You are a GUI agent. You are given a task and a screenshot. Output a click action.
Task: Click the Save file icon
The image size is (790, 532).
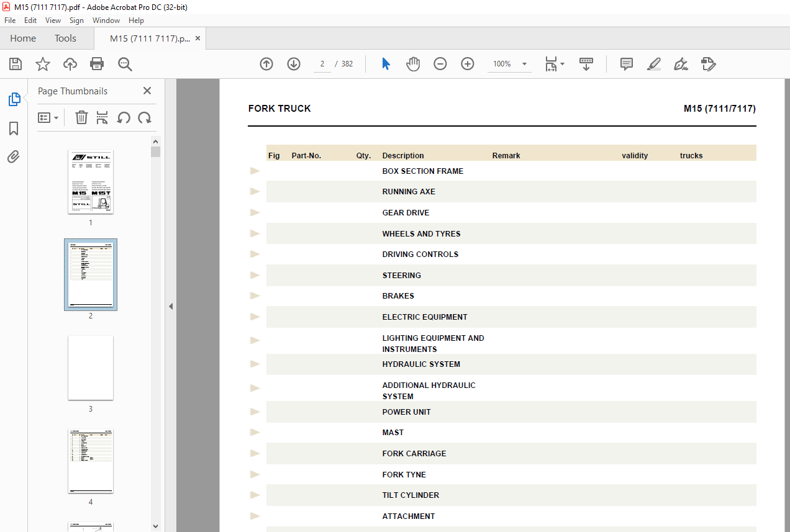16,64
